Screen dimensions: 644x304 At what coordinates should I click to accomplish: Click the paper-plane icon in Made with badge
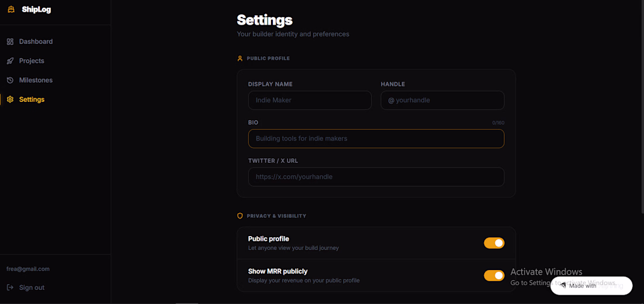[563, 286]
